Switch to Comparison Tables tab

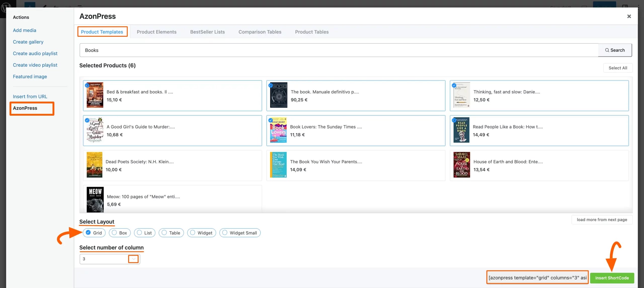pyautogui.click(x=260, y=32)
